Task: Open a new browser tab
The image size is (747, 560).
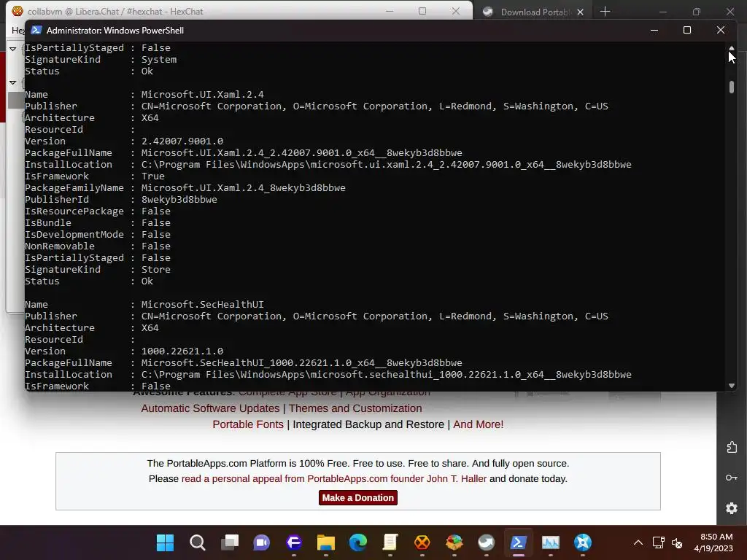Action: (x=605, y=12)
